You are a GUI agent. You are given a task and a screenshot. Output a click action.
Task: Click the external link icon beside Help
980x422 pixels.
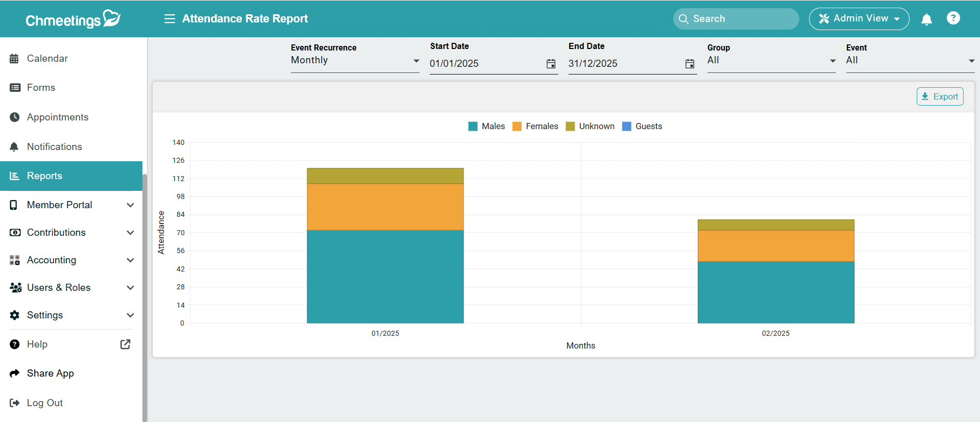click(x=125, y=344)
